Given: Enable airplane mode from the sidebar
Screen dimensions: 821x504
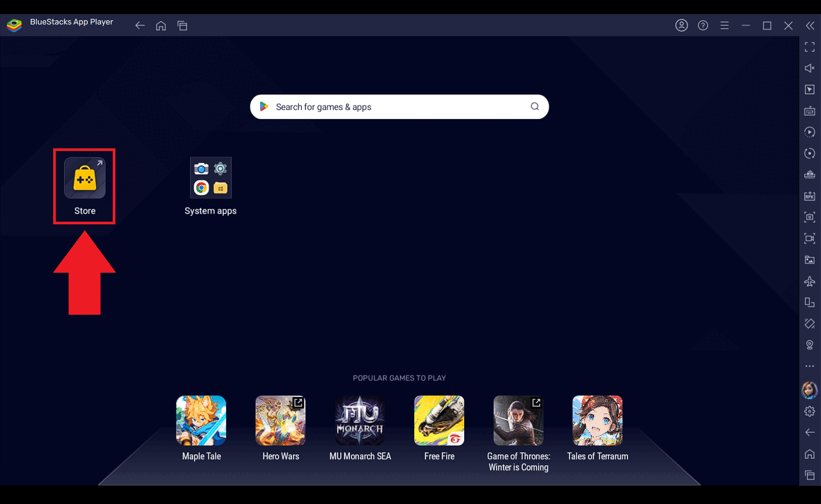Looking at the screenshot, I should 809,281.
